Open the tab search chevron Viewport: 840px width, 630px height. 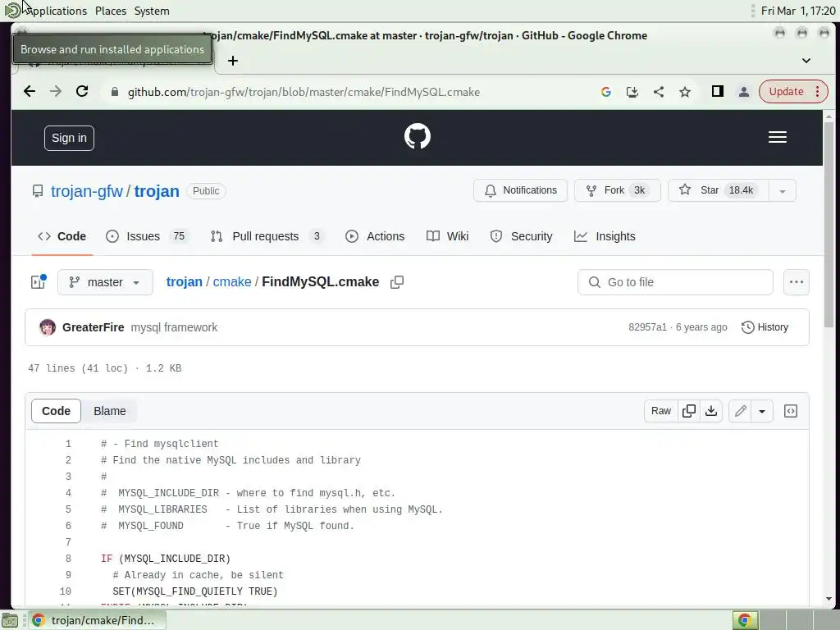(806, 61)
